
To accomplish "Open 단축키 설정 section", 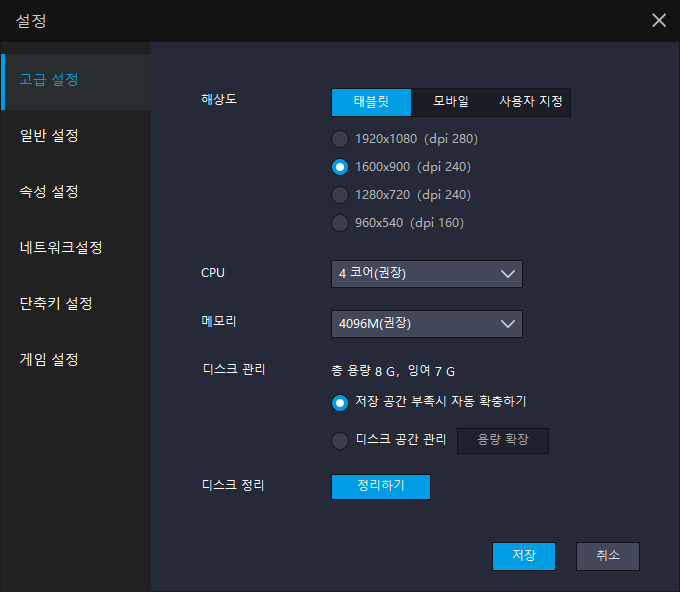I will (75, 303).
